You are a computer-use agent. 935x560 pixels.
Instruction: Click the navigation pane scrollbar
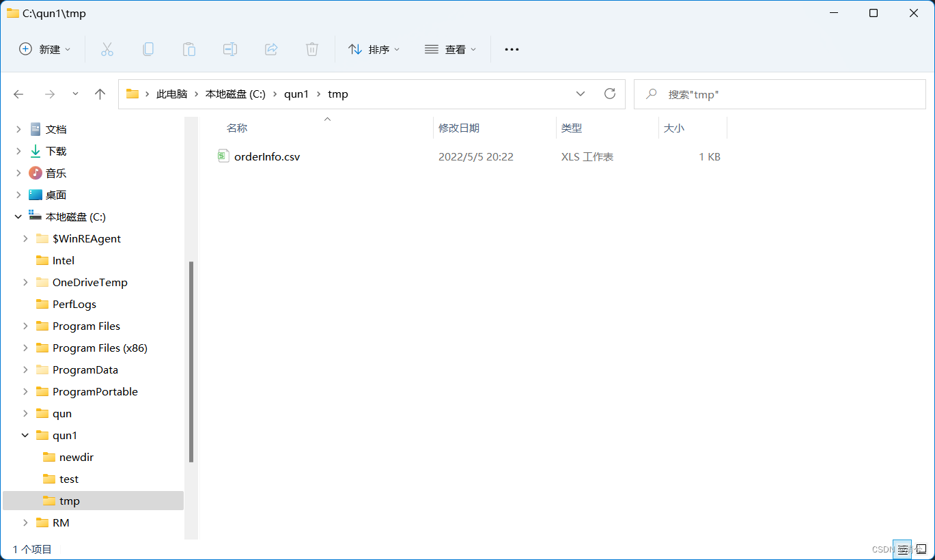coord(191,361)
